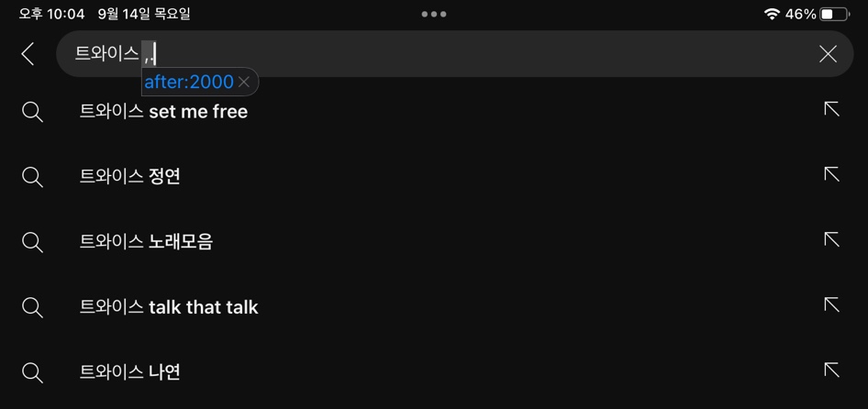The width and height of the screenshot is (868, 409).
Task: Insert 정연 suggestion using arrow icon
Action: [831, 175]
